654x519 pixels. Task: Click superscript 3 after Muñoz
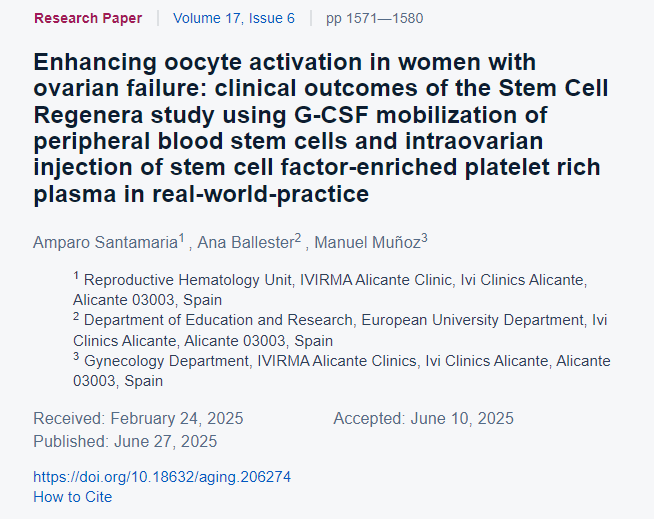pos(424,236)
